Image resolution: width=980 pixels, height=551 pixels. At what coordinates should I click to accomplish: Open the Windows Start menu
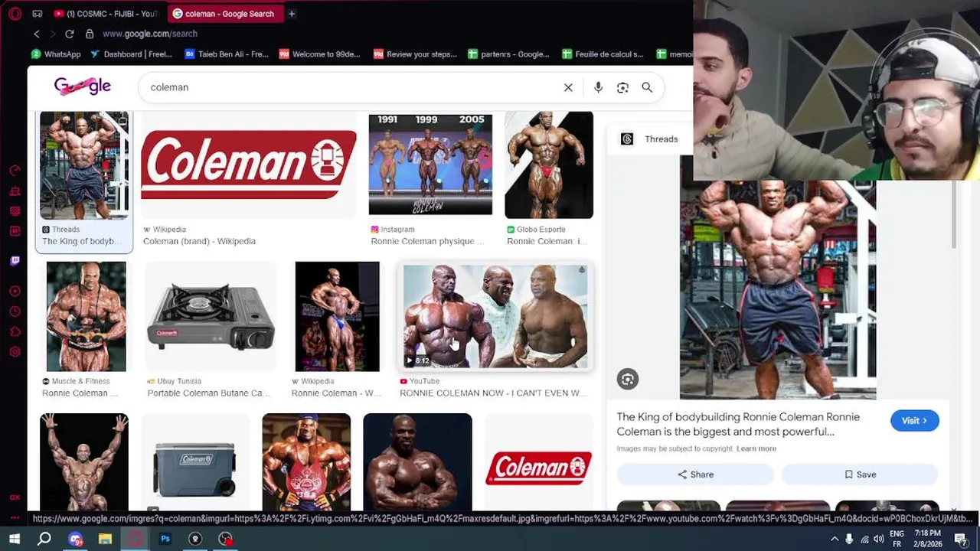[x=14, y=539]
